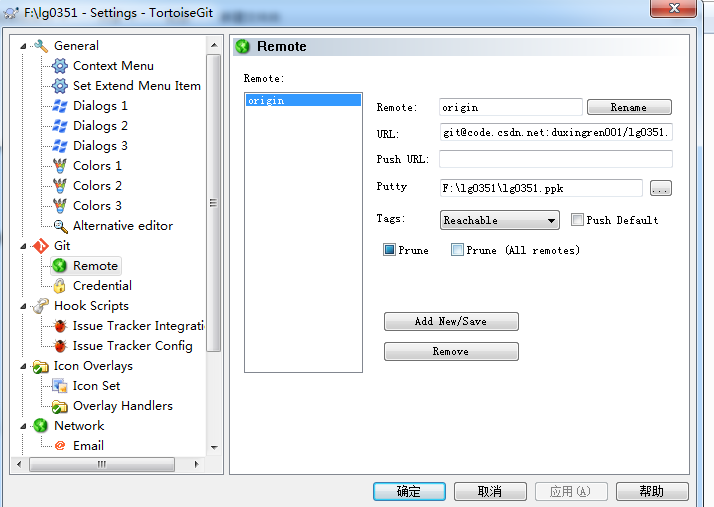This screenshot has width=714, height=507.
Task: Click the Push URL input field
Action: point(555,159)
